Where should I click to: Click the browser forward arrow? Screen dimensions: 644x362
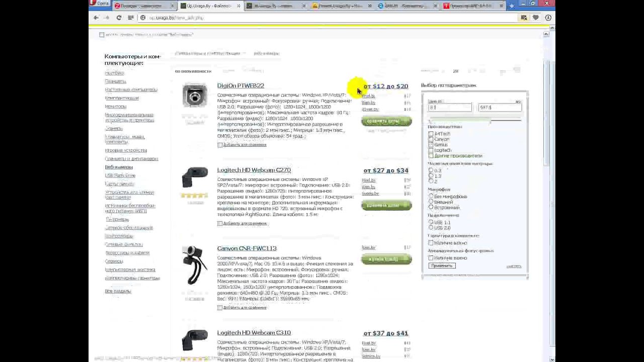click(x=107, y=18)
